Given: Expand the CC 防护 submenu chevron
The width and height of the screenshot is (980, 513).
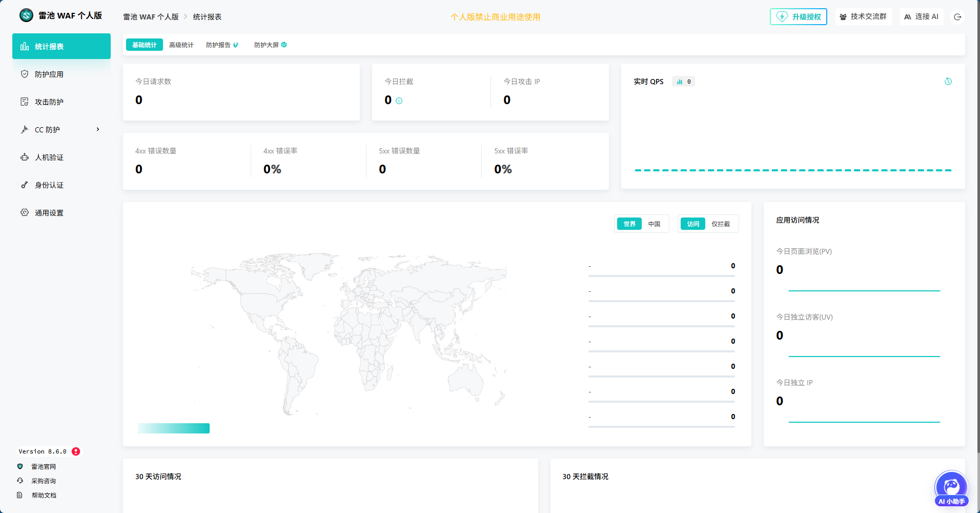Looking at the screenshot, I should coord(98,129).
